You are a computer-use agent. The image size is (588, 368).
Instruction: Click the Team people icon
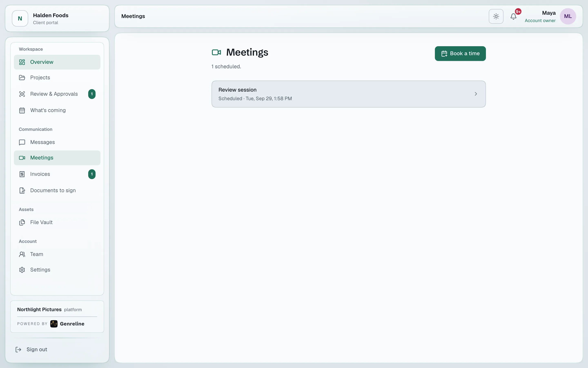[x=22, y=254]
